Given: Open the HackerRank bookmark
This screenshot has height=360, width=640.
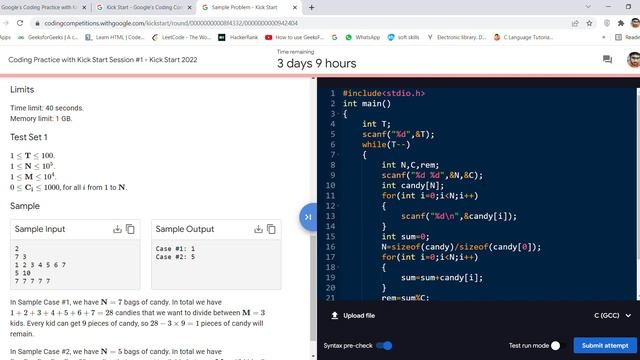Looking at the screenshot, I should [x=238, y=37].
